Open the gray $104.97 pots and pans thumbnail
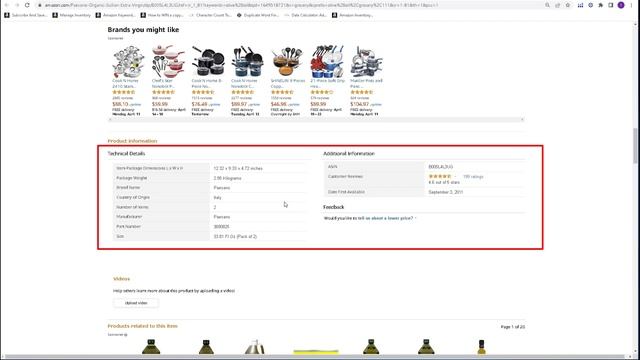Viewport: 640px width, 360px height. tap(366, 61)
